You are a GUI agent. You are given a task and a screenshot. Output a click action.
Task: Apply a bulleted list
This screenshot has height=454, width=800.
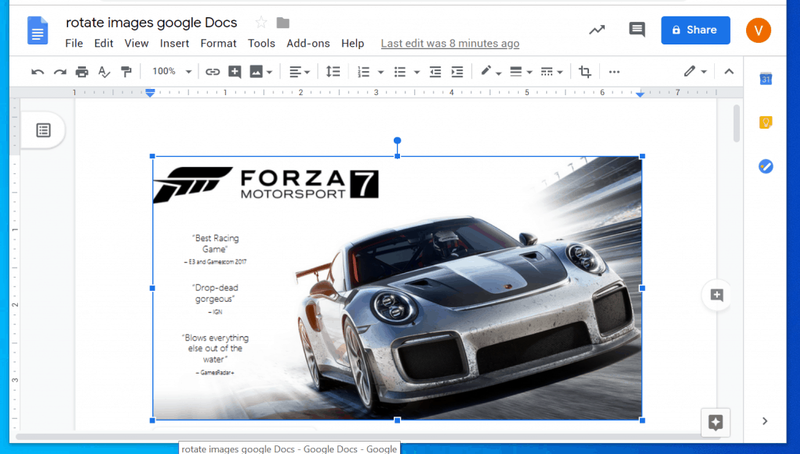(x=400, y=72)
